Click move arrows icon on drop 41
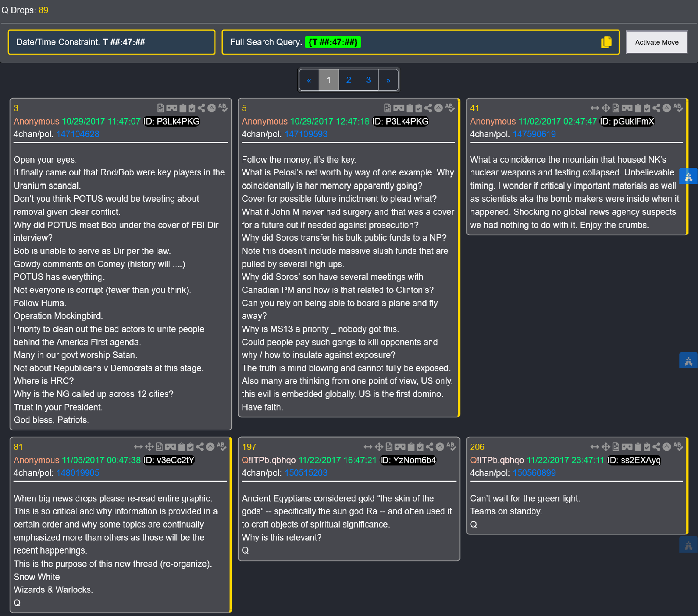Viewport: 698px width, 616px height. [606, 108]
